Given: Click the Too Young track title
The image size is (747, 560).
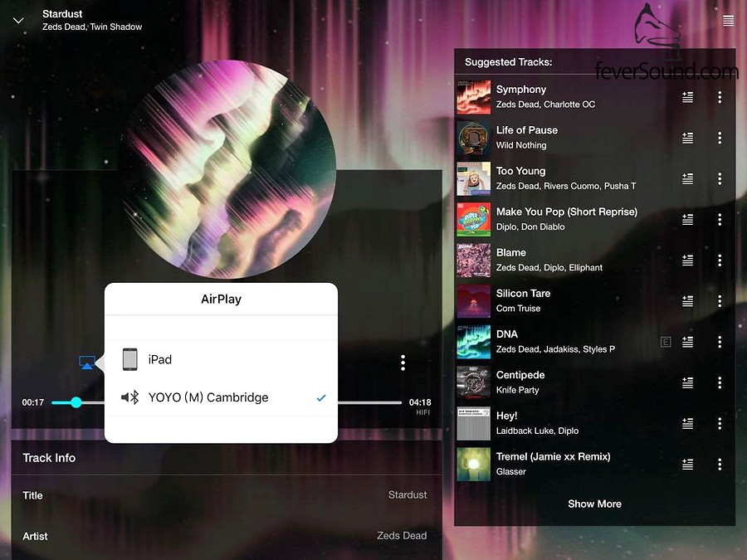Looking at the screenshot, I should pos(520,171).
